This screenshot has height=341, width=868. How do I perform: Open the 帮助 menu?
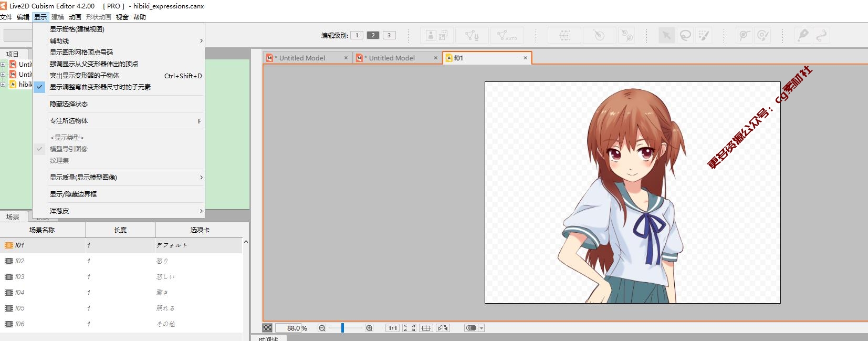(x=140, y=17)
